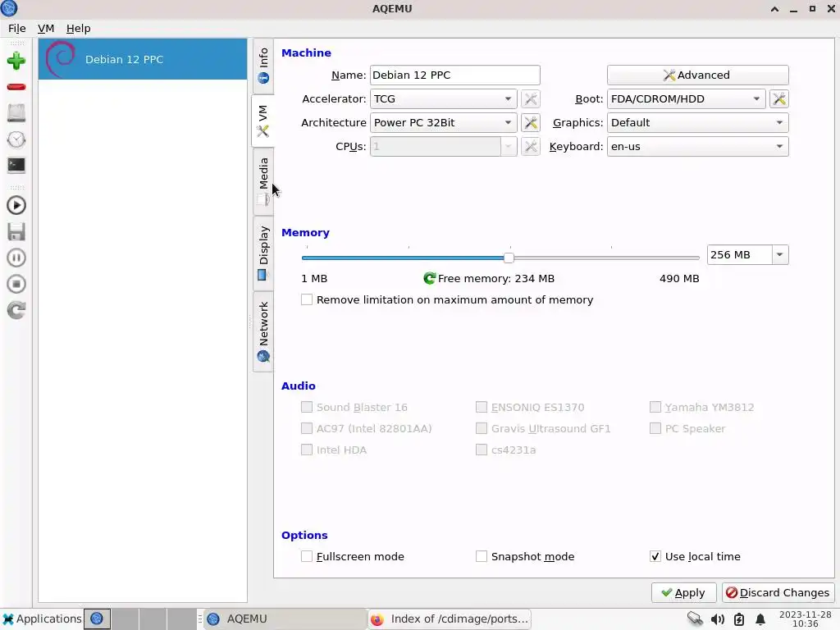Toggle PC Speaker checkbox
Viewport: 840px width, 630px height.
(655, 428)
